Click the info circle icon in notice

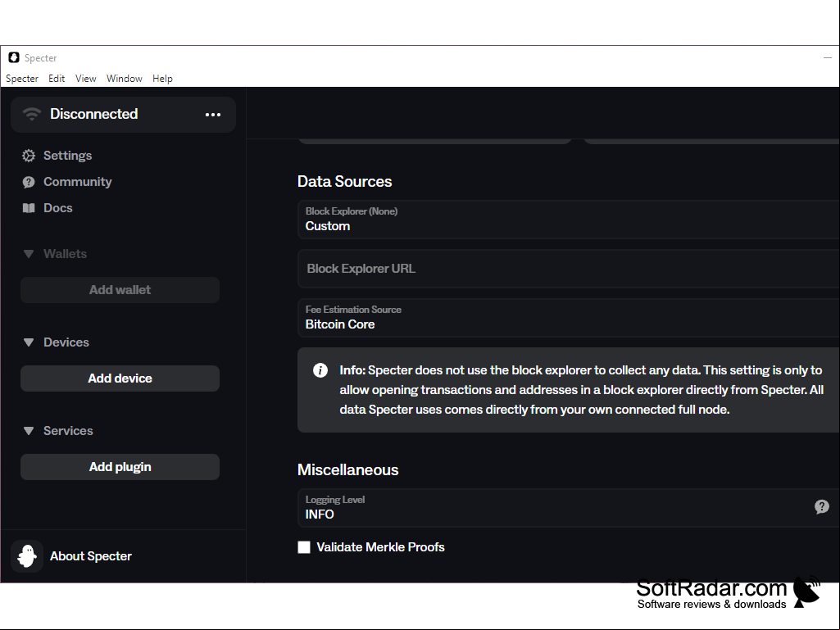(320, 370)
